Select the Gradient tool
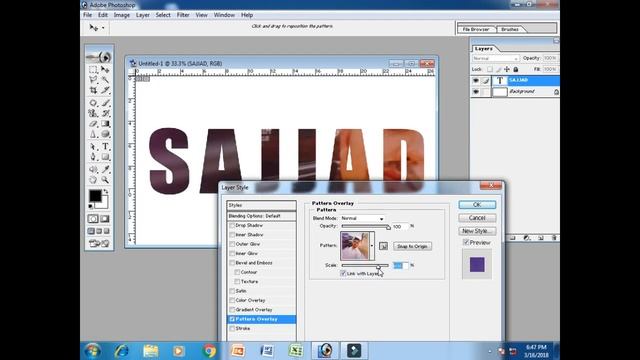 [105, 123]
